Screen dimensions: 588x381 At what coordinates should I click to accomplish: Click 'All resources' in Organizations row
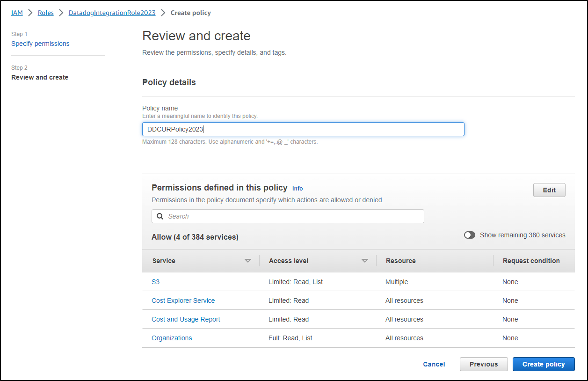coord(404,338)
